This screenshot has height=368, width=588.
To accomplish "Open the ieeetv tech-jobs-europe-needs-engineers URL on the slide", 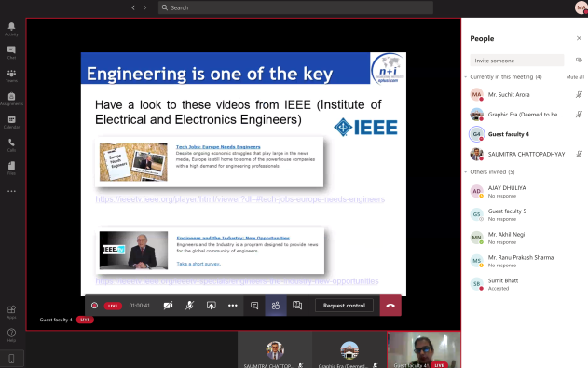I will click(x=240, y=199).
